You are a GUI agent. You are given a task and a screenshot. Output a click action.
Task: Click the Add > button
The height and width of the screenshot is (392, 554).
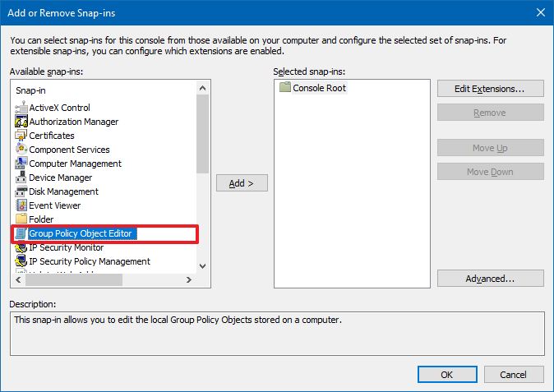pos(242,183)
